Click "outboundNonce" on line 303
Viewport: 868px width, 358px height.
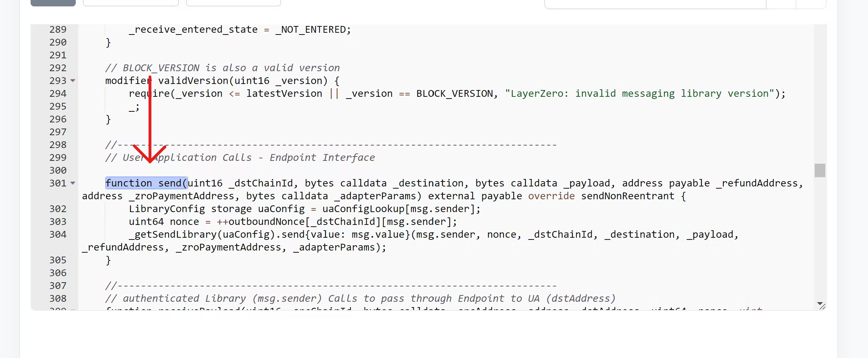[x=266, y=222]
